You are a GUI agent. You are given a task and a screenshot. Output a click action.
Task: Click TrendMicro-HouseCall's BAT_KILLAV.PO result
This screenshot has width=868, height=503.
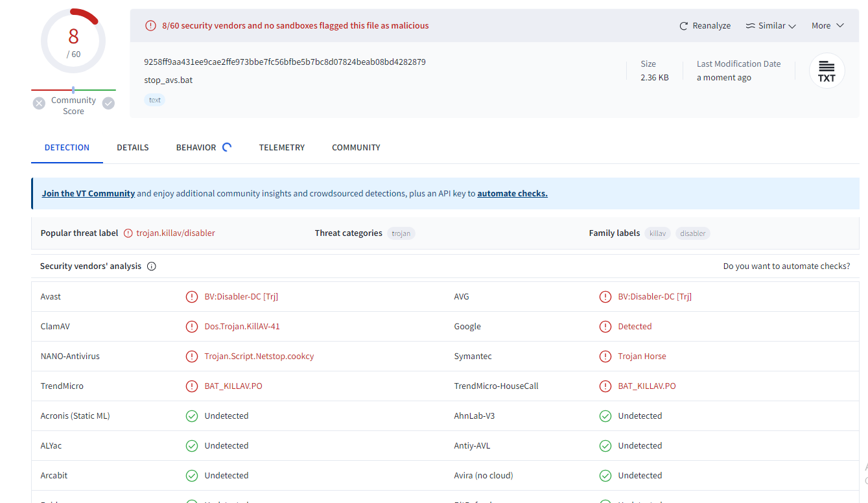pyautogui.click(x=647, y=386)
